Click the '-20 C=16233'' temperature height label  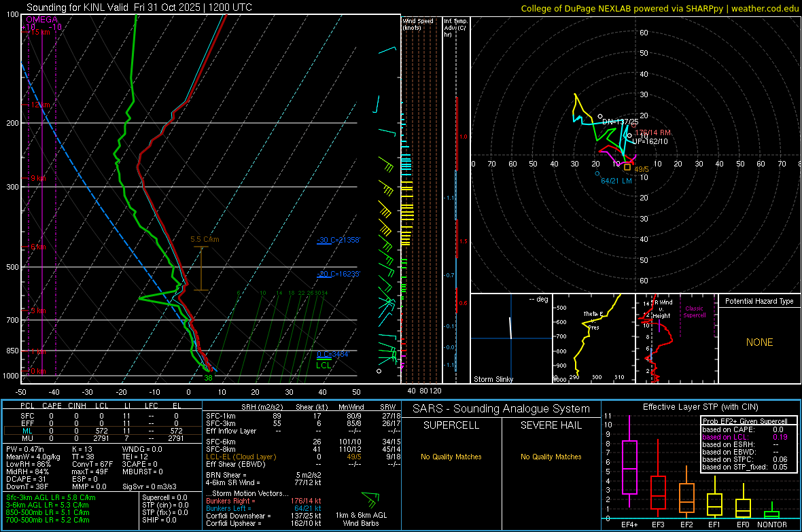338,274
